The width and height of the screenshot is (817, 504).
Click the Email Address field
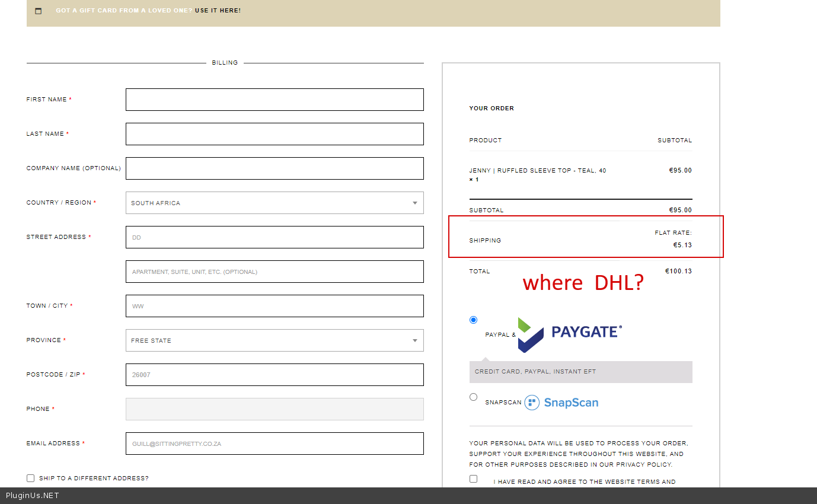275,444
